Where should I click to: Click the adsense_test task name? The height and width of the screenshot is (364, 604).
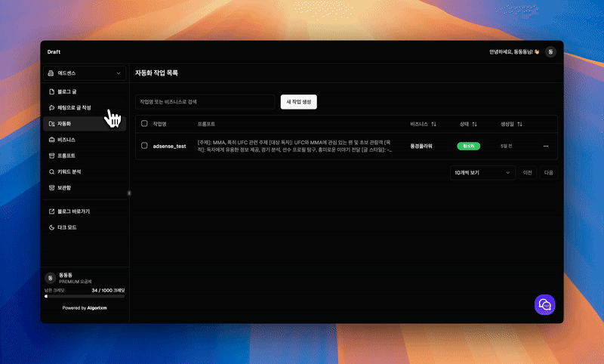point(169,147)
